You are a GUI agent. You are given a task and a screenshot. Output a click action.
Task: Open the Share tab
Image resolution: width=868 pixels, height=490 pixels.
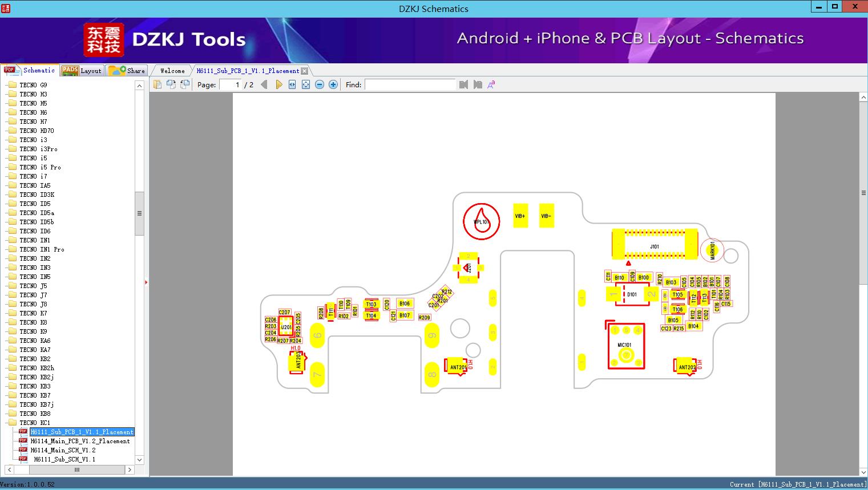[x=127, y=70]
